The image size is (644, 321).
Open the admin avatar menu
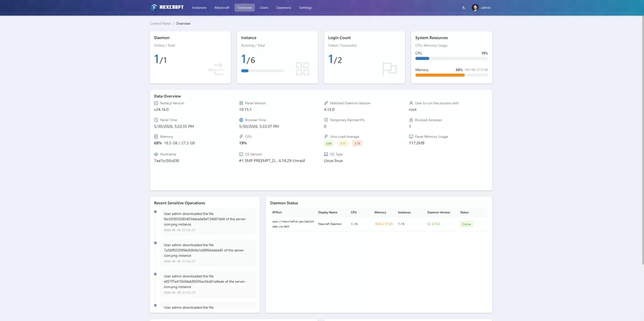tap(475, 7)
